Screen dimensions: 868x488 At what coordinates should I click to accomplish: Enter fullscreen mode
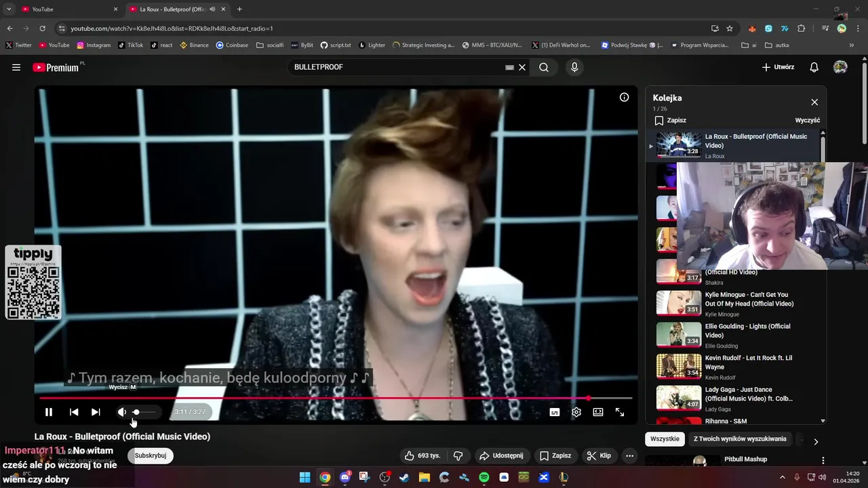click(620, 412)
